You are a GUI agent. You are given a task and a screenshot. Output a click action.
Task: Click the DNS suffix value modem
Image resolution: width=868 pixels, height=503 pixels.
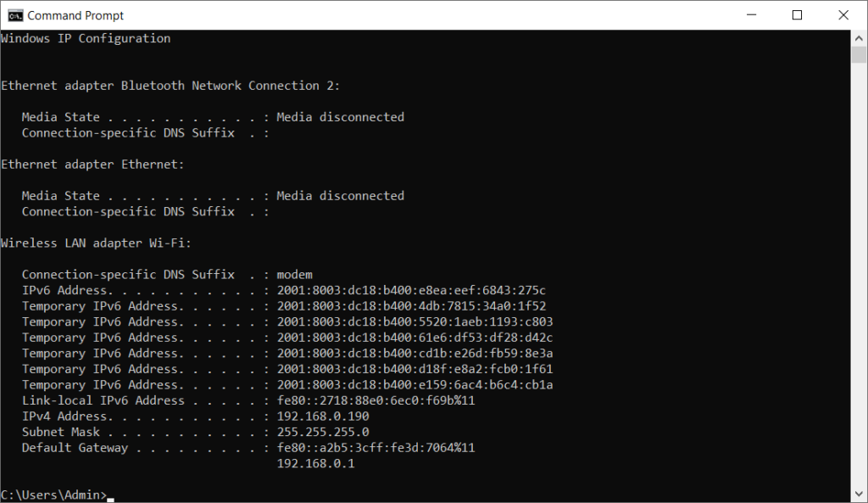(294, 275)
